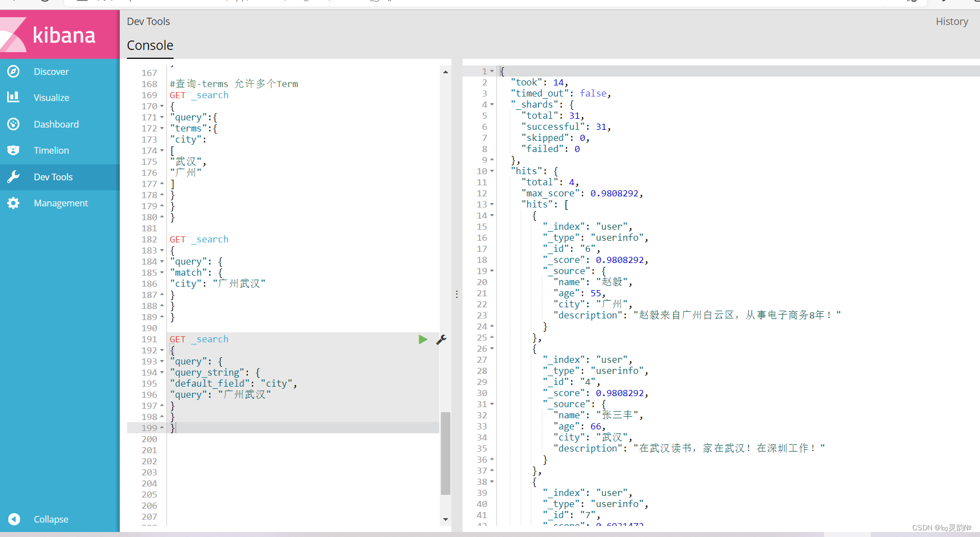The height and width of the screenshot is (537, 980).
Task: Open Discover compass icon
Action: (x=13, y=72)
